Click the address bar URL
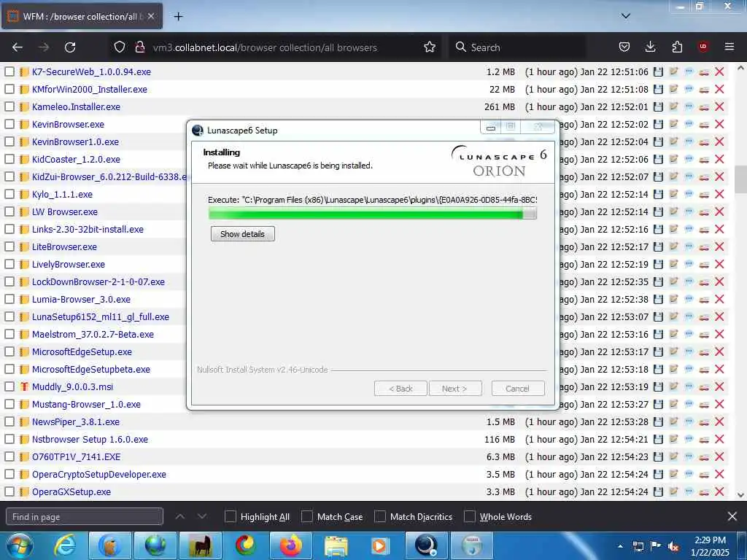Image resolution: width=747 pixels, height=560 pixels. (x=265, y=47)
